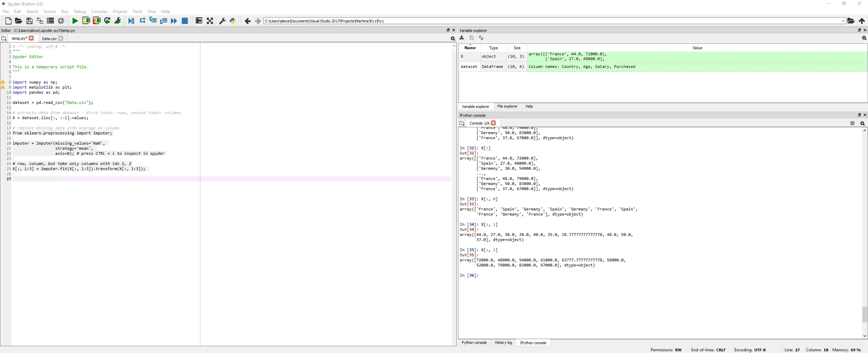Browse console tabs dropdown icon
This screenshot has height=353, width=868.
[x=462, y=123]
